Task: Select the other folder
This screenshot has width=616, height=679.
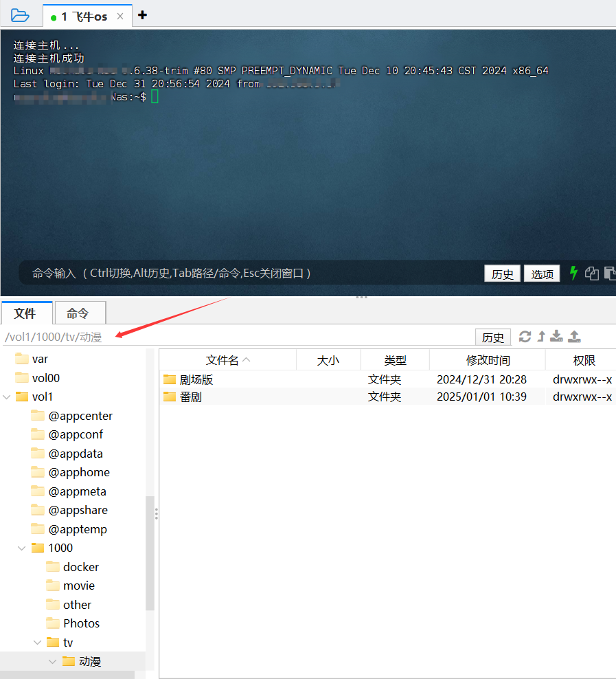Action: [69, 605]
